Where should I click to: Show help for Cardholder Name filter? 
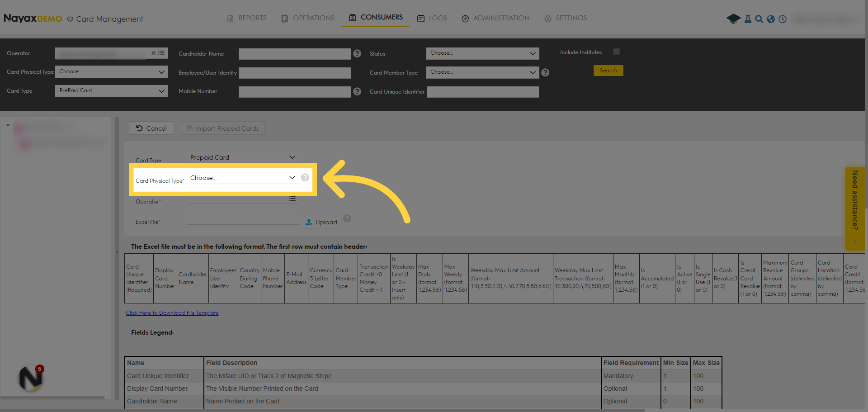click(357, 53)
